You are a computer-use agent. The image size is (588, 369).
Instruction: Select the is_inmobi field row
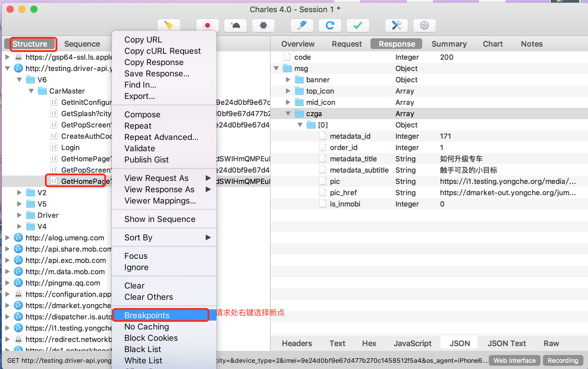429,204
